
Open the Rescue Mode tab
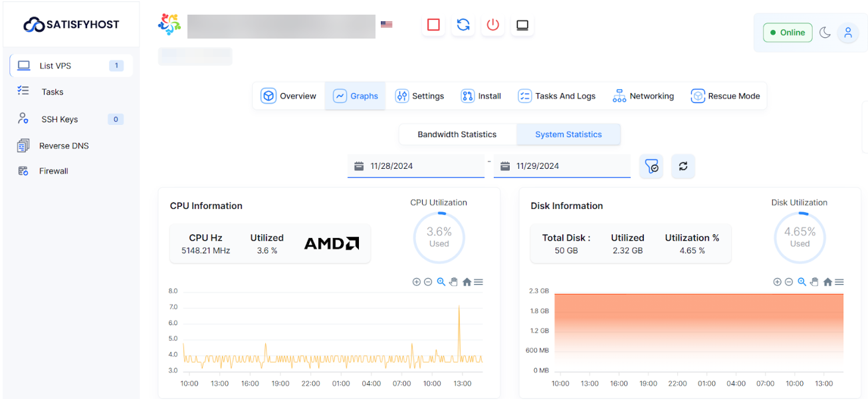726,96
